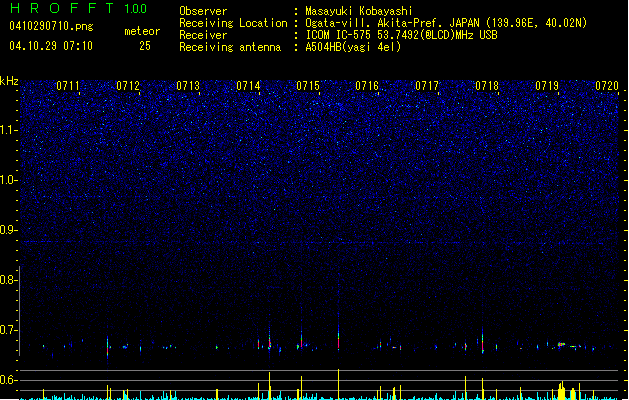Click the 0.8 kHz axis label
Image resolution: width=629 pixels, height=400 pixels.
click(8, 280)
